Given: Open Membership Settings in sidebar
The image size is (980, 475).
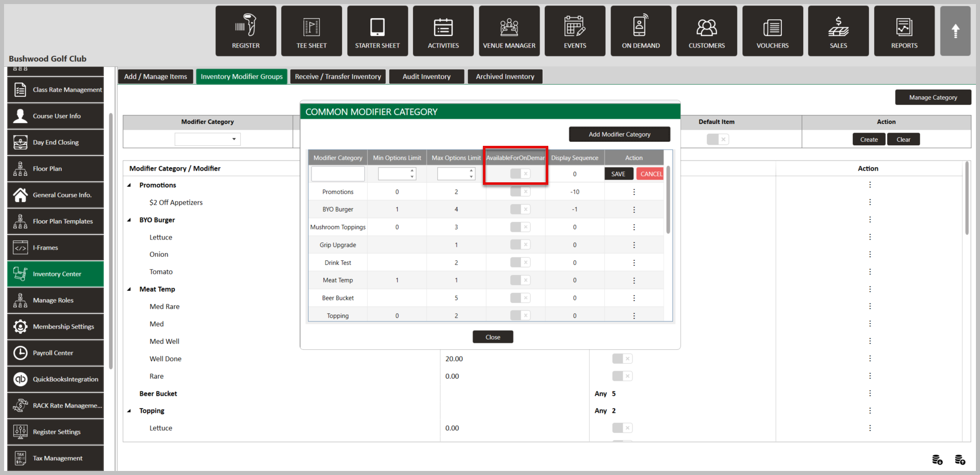Looking at the screenshot, I should [x=56, y=327].
